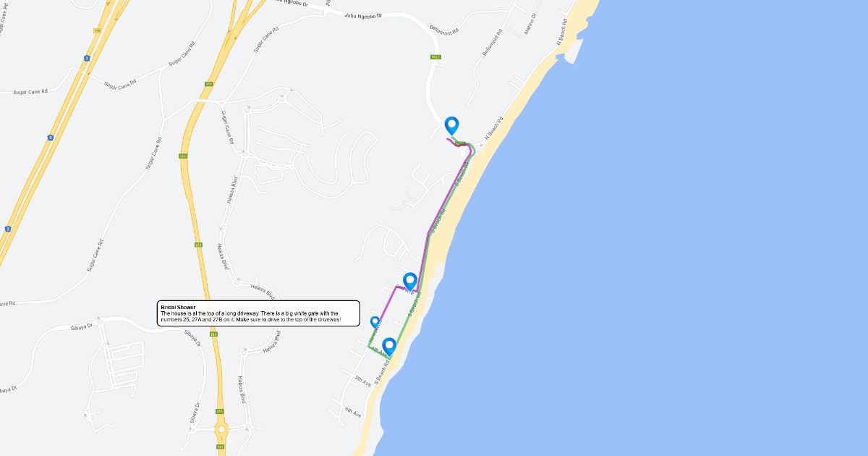Screen dimensions: 868x456
Task: Click the blue pin near Bellamont Rd
Action: 452,125
